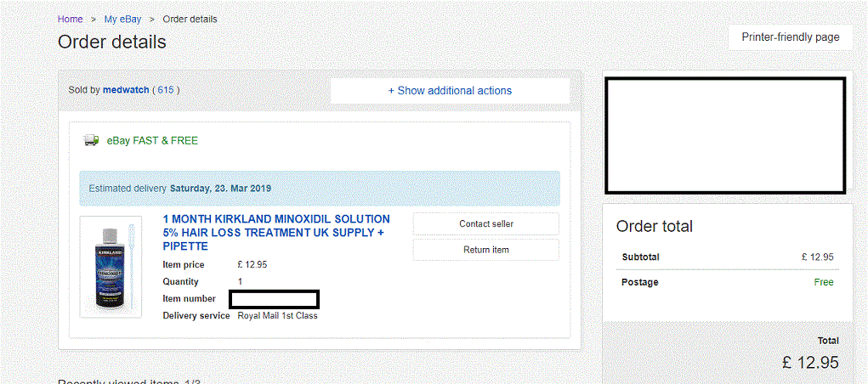Click the delivery truck icon
Screen dimensions: 868x384
[91, 140]
